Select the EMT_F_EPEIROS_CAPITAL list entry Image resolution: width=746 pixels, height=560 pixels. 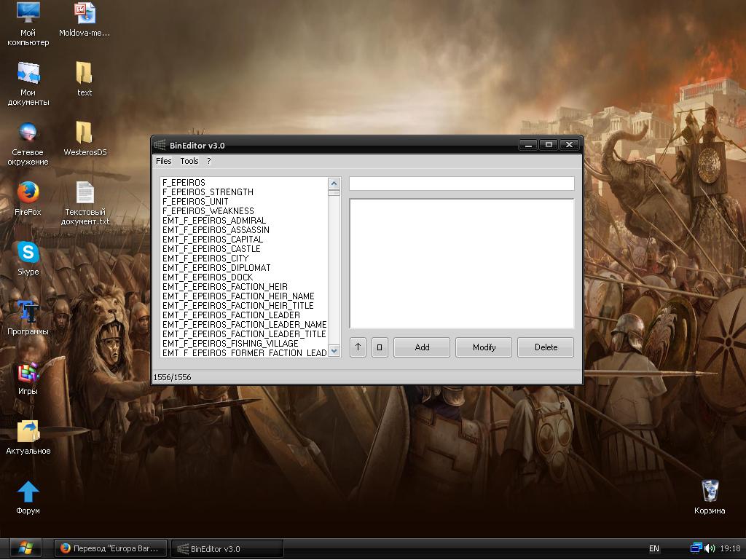pos(213,240)
